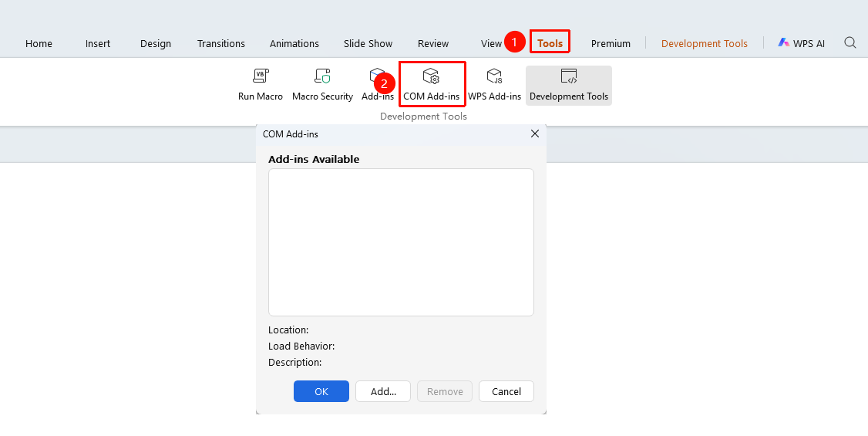868x436 pixels.
Task: Open the Animations tab
Action: click(294, 43)
